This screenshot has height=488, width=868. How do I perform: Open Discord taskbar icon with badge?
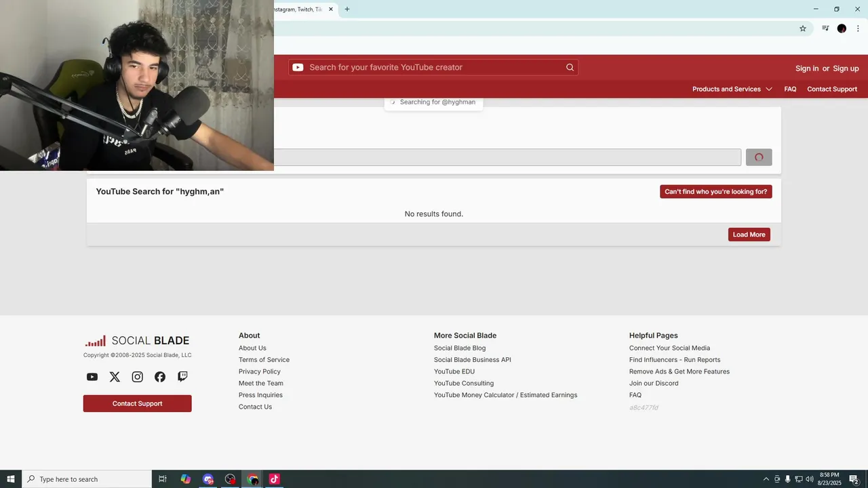208,479
